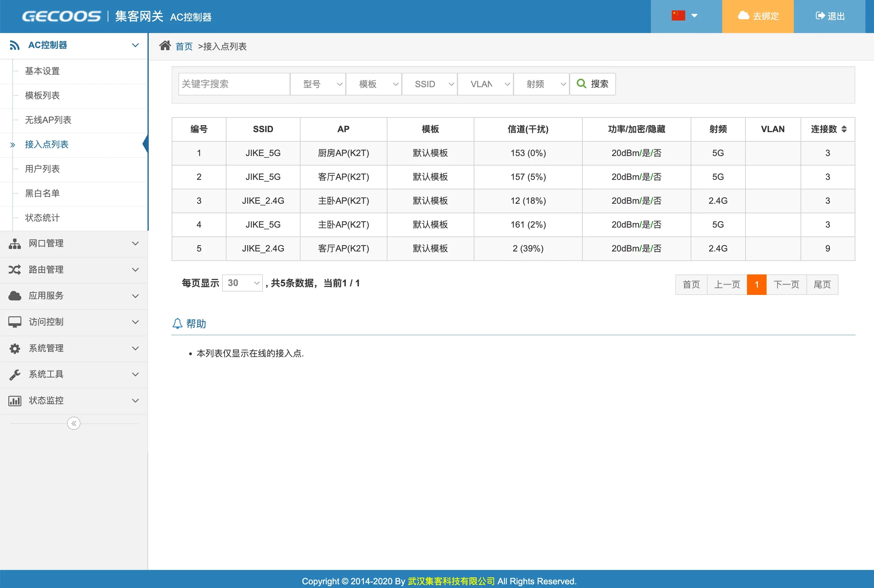
Task: Click the bar chart icon for 状态监控
Action: pos(15,401)
